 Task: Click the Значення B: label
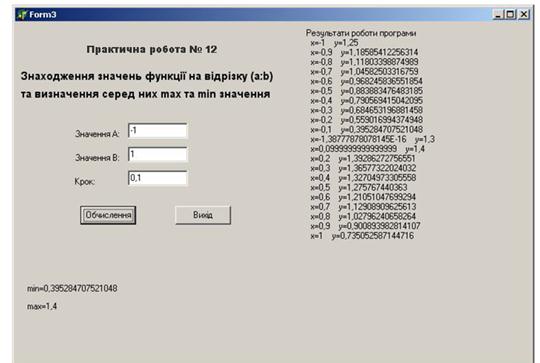[97, 158]
